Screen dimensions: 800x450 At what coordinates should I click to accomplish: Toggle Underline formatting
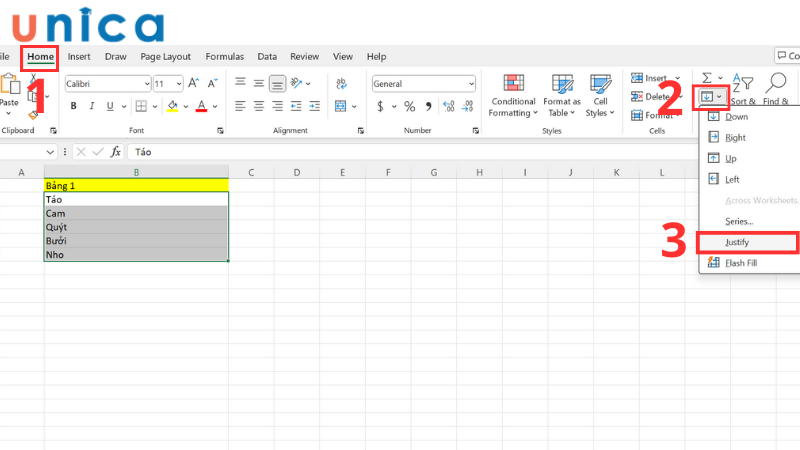(x=110, y=106)
